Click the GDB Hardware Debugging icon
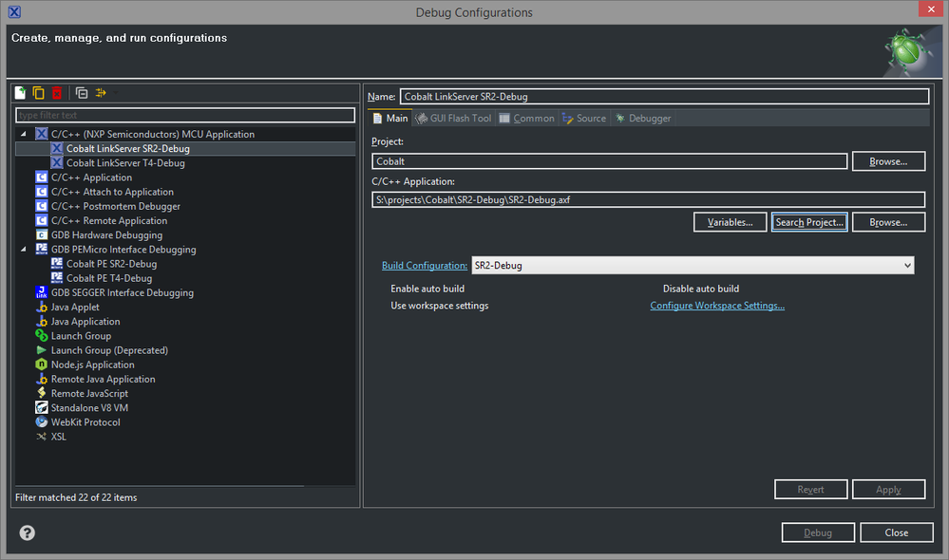Image resolution: width=949 pixels, height=560 pixels. click(41, 235)
